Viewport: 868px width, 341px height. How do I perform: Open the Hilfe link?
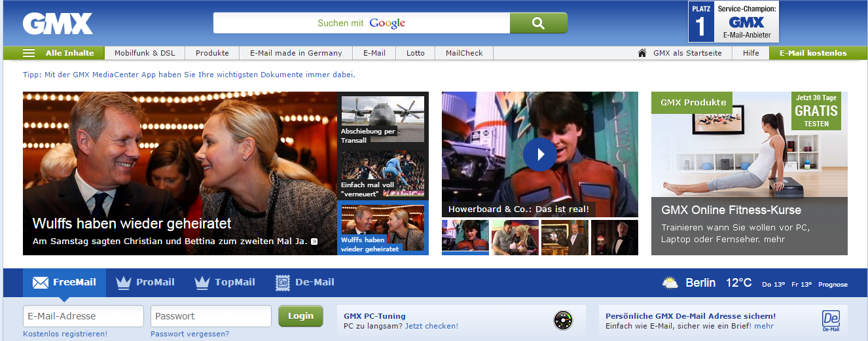(x=751, y=53)
